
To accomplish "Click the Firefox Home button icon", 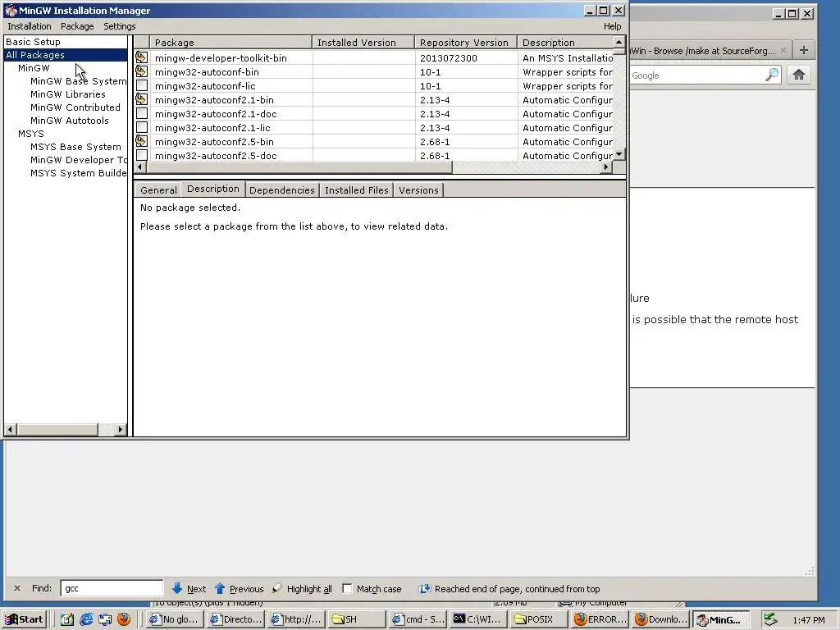I will point(799,75).
